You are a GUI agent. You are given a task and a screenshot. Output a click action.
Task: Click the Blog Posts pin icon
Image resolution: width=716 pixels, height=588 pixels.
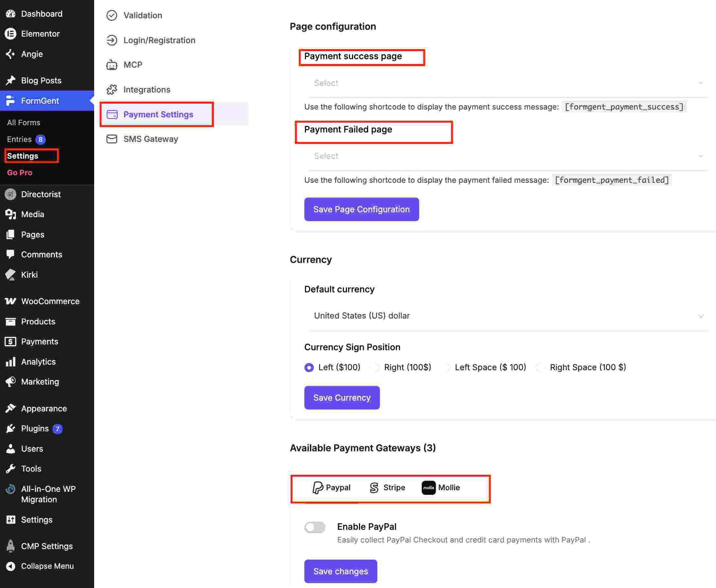10,80
